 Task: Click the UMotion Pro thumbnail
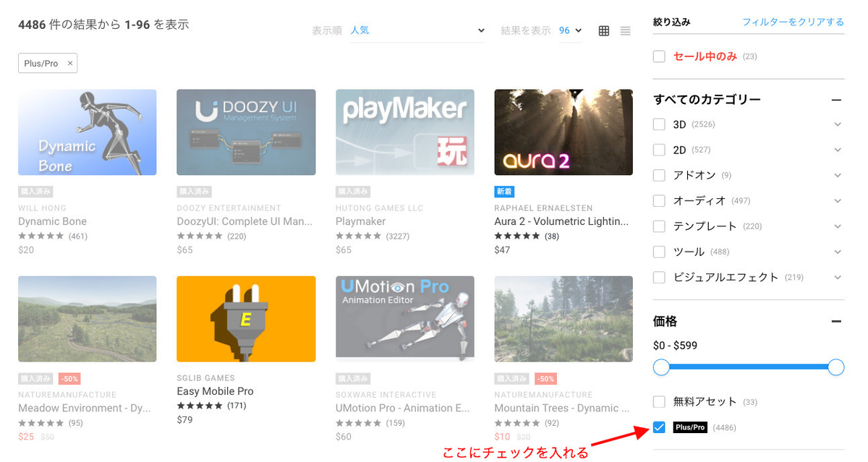pyautogui.click(x=405, y=319)
